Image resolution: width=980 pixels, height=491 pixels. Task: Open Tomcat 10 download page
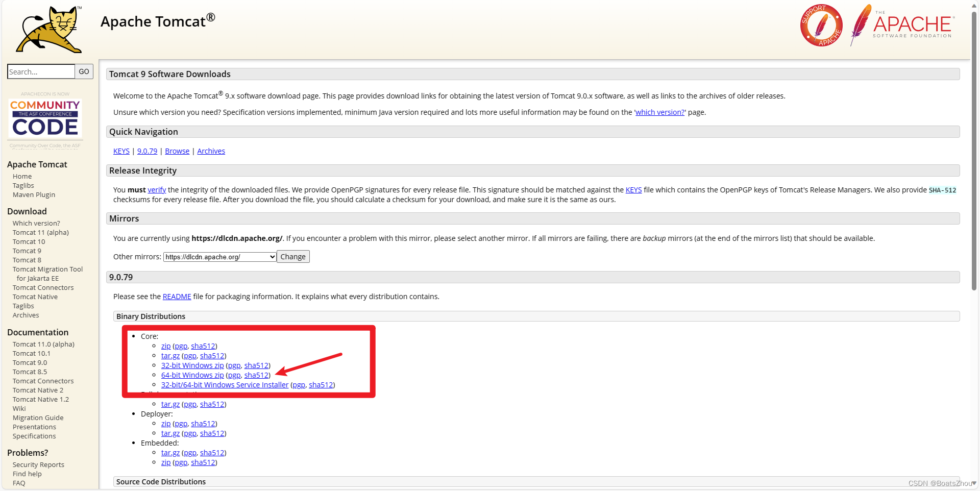[x=29, y=242]
